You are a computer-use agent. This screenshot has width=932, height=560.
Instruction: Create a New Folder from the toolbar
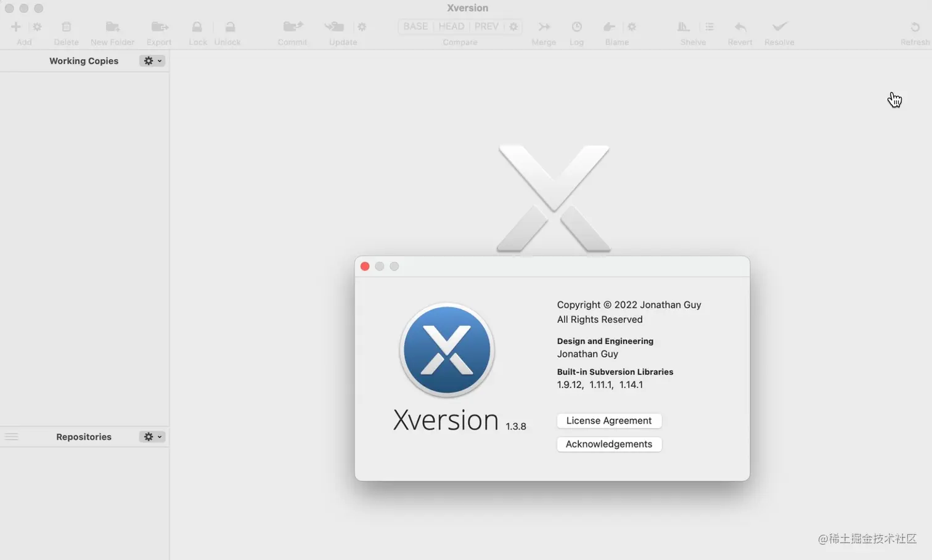pyautogui.click(x=112, y=26)
